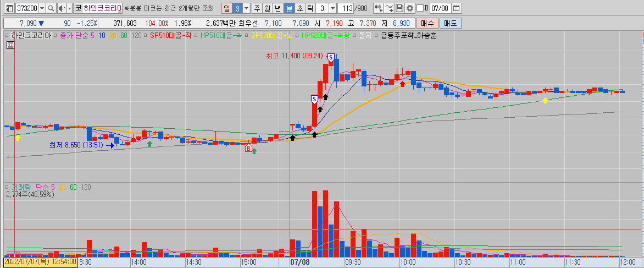644x268 pixels.
Task: Select the 일 daily period toggle
Action: click(x=226, y=8)
